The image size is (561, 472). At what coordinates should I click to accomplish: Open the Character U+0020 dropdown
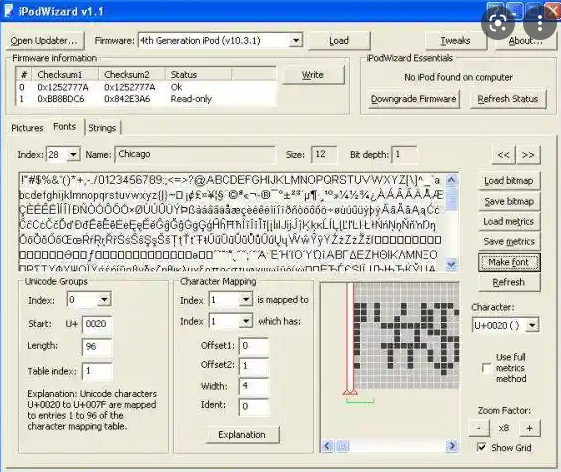tap(532, 325)
